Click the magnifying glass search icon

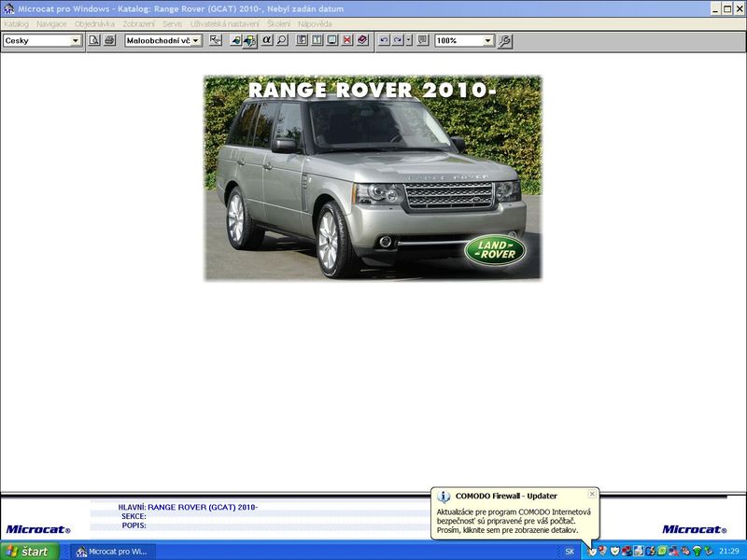(281, 41)
